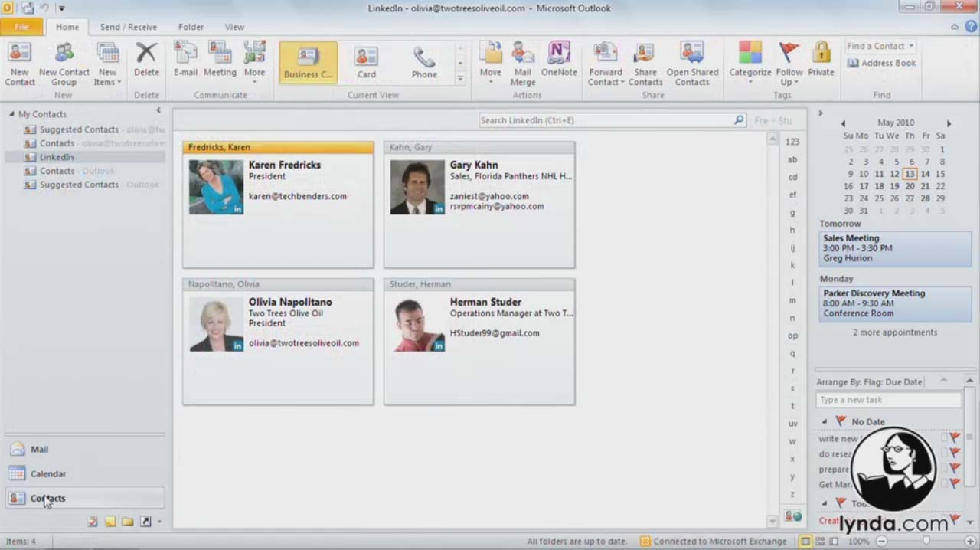Send E-mail to the contact
Viewport: 980px width, 550px height.
click(185, 61)
